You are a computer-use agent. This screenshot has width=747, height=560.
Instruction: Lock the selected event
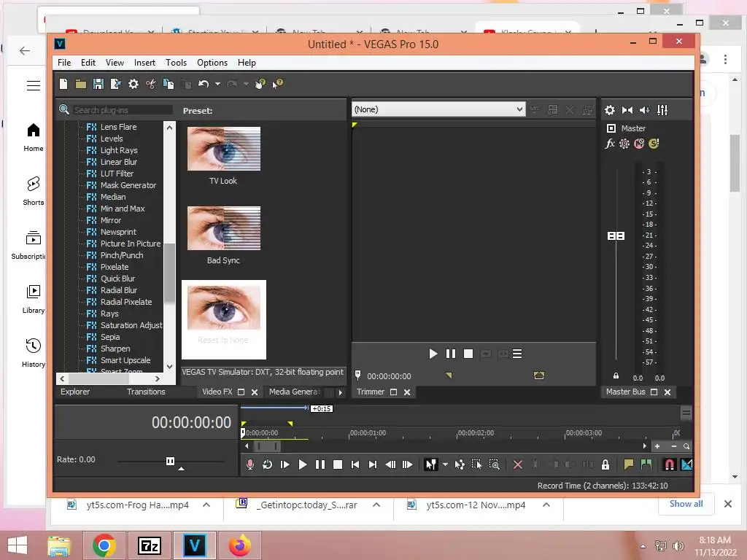605,464
